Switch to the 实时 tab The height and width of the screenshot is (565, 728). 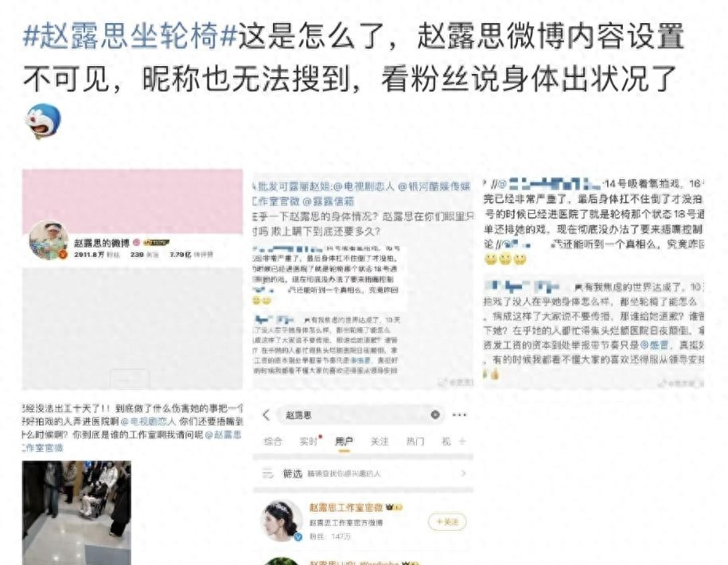(x=309, y=441)
